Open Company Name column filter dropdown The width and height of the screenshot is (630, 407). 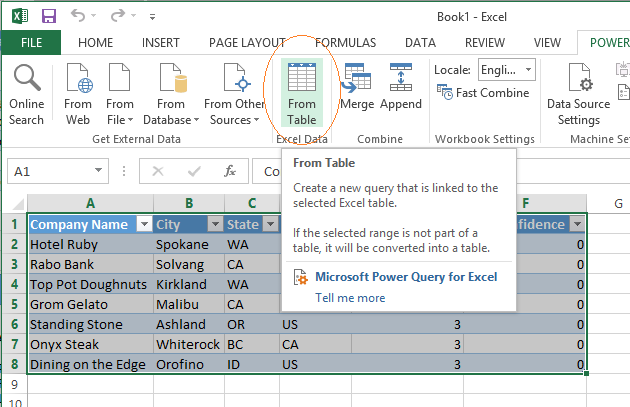[x=144, y=224]
